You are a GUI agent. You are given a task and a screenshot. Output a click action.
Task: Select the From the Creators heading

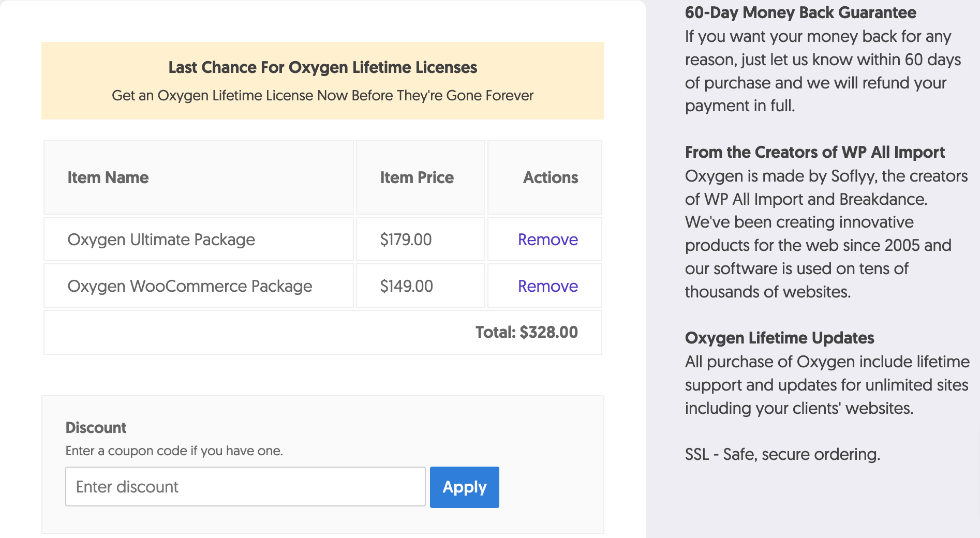click(x=814, y=152)
